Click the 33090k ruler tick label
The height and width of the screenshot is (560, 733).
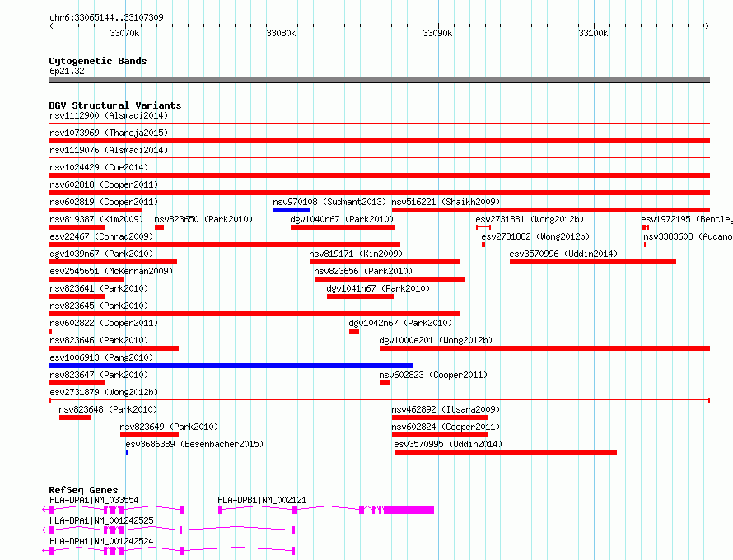(437, 33)
